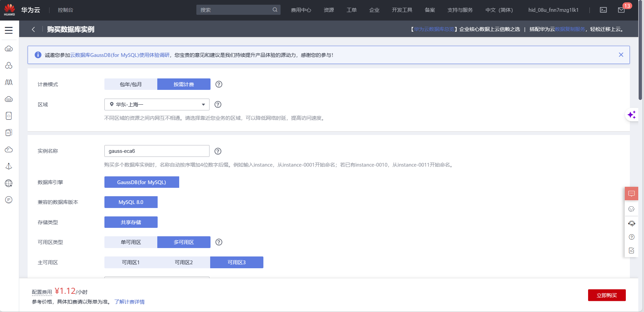Open the CloudShell terminal icon
This screenshot has height=312, width=644.
point(603,10)
